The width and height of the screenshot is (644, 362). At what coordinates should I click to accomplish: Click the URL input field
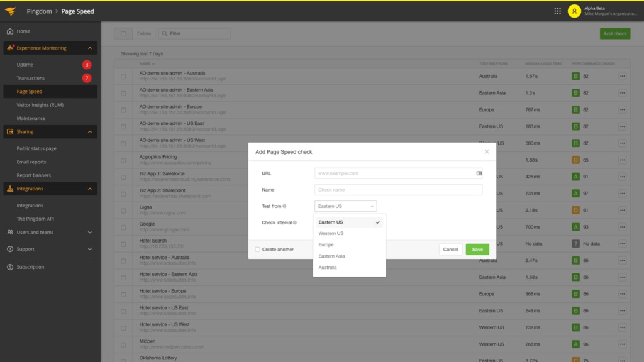(x=398, y=173)
